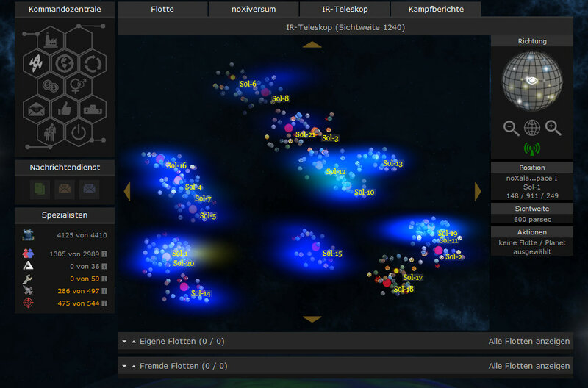This screenshot has width=588, height=388.
Task: Toggle the green antenna signal icon
Action: pyautogui.click(x=531, y=149)
